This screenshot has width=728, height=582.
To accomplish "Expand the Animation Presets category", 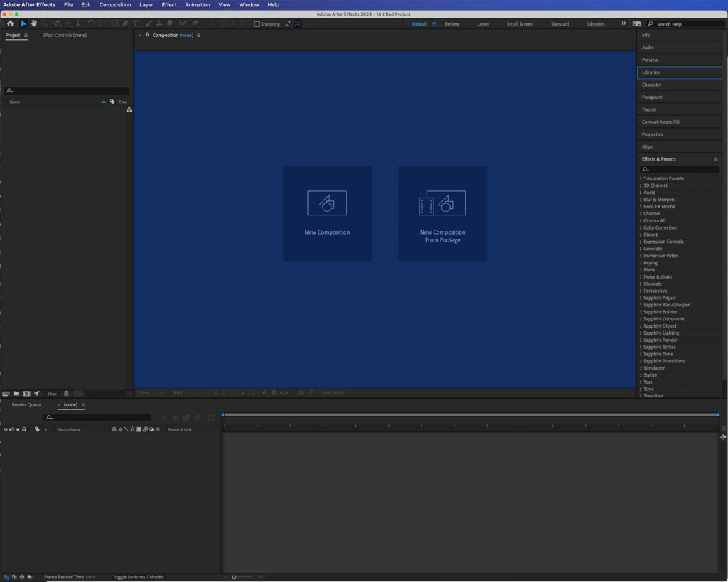I will coord(641,178).
